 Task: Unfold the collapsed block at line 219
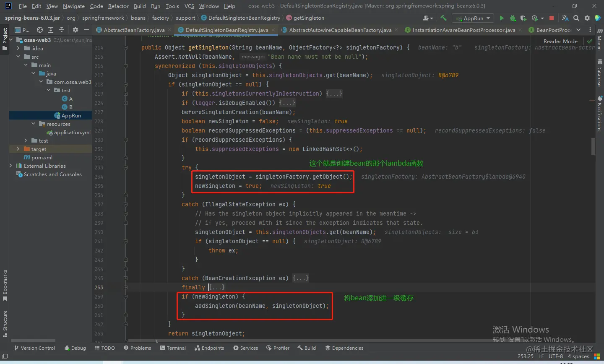[x=125, y=94]
